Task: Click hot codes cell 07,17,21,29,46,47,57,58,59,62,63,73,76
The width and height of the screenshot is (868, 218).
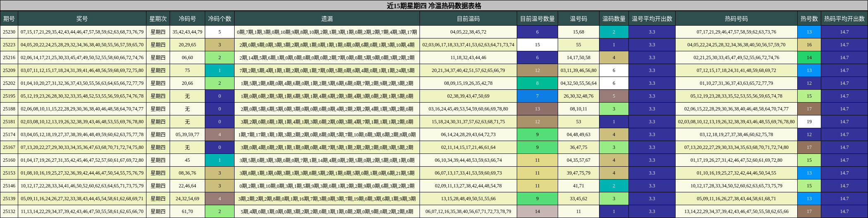Action: pos(736,32)
